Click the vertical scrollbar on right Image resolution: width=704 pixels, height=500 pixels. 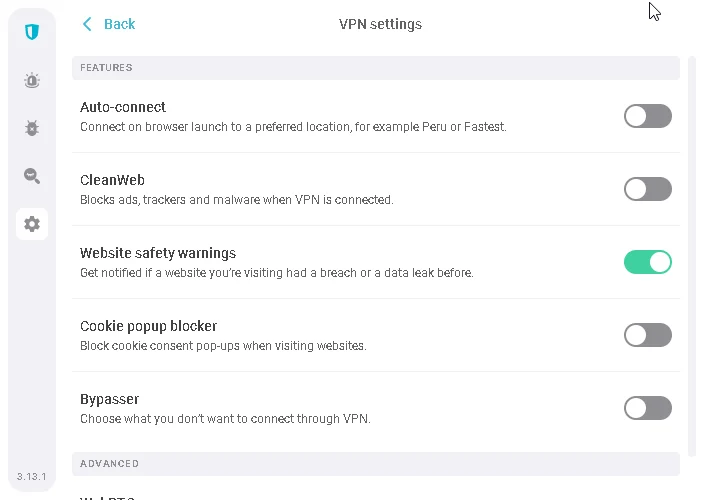coord(693,250)
